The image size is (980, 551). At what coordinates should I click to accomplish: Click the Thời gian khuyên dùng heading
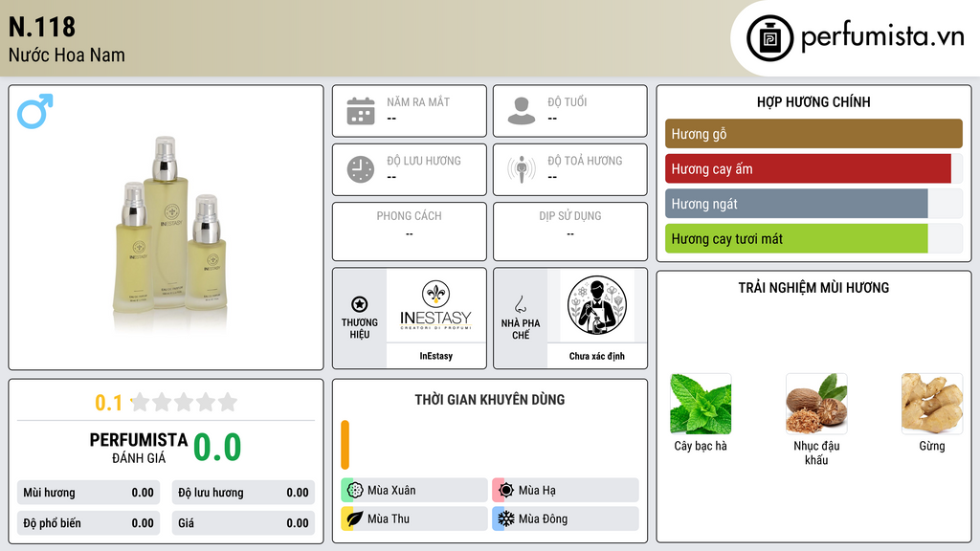tap(490, 399)
